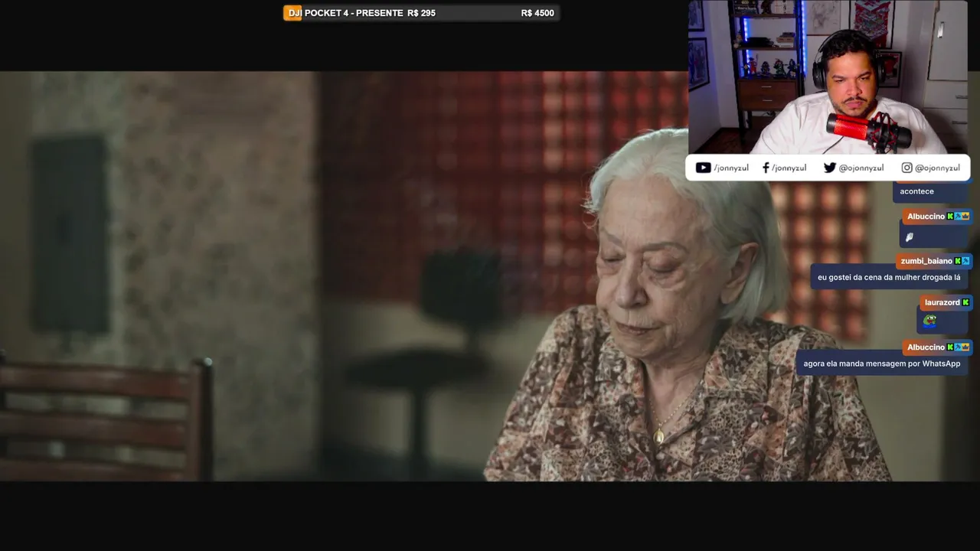
Task: Click the frog emote in laurazord's message
Action: [929, 321]
